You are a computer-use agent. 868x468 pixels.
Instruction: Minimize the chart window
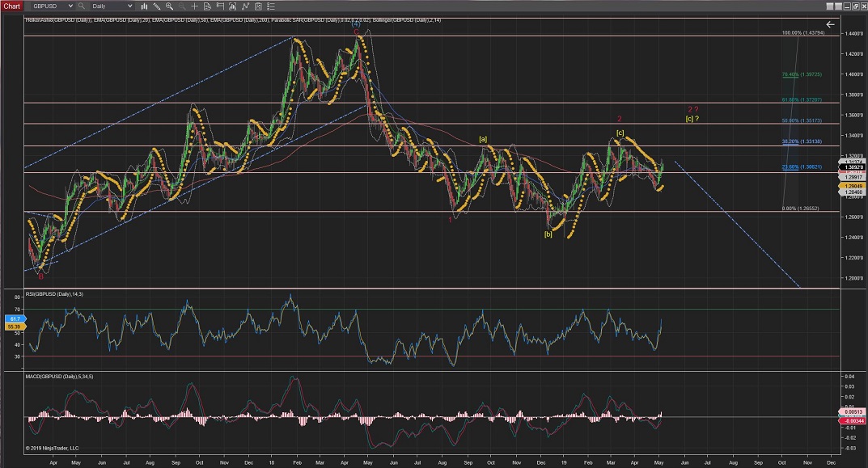pyautogui.click(x=848, y=6)
